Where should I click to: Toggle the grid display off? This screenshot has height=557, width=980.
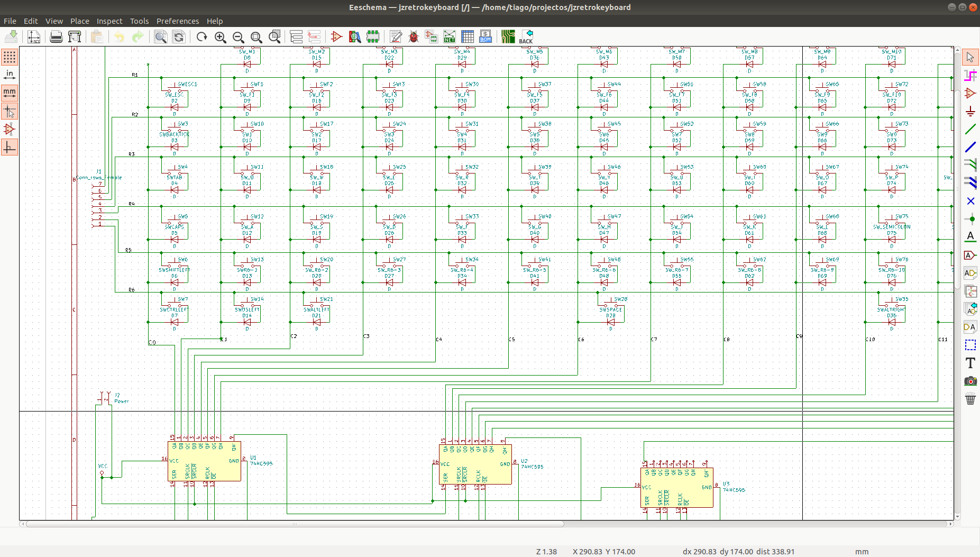pos(9,57)
